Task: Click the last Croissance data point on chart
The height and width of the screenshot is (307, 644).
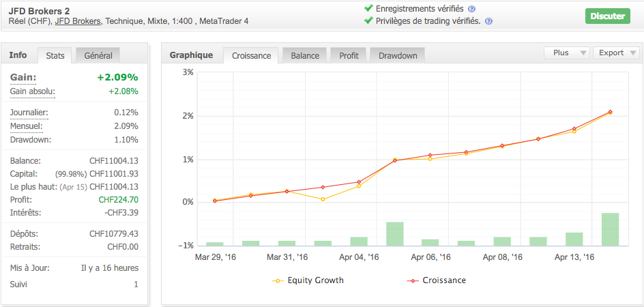Action: [x=610, y=112]
